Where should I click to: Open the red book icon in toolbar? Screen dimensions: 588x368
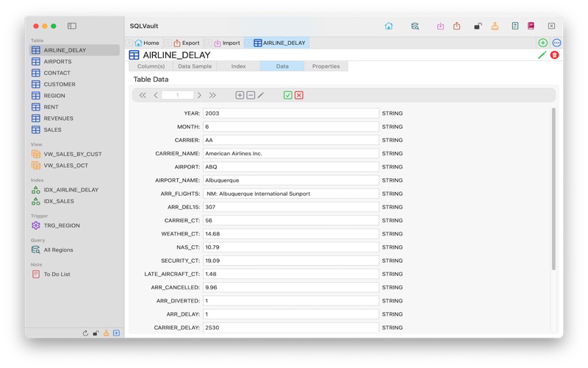pyautogui.click(x=531, y=26)
